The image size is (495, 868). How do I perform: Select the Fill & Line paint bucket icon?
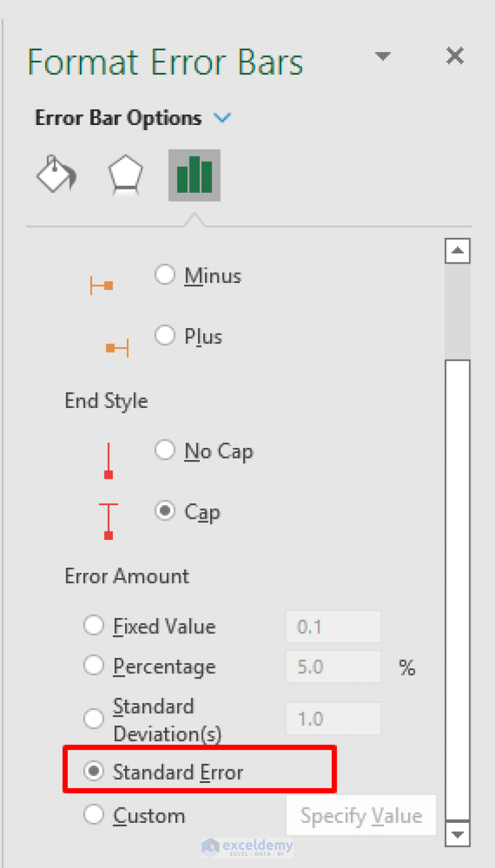pos(56,175)
